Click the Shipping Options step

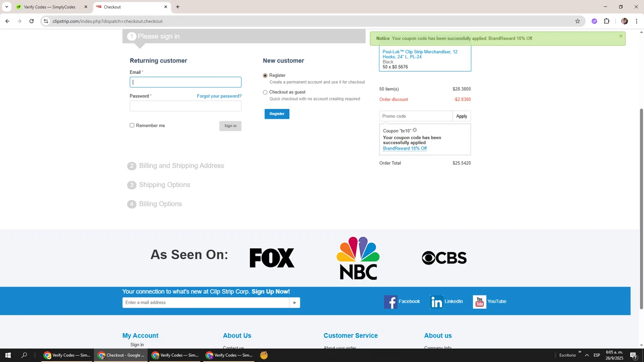(x=164, y=185)
